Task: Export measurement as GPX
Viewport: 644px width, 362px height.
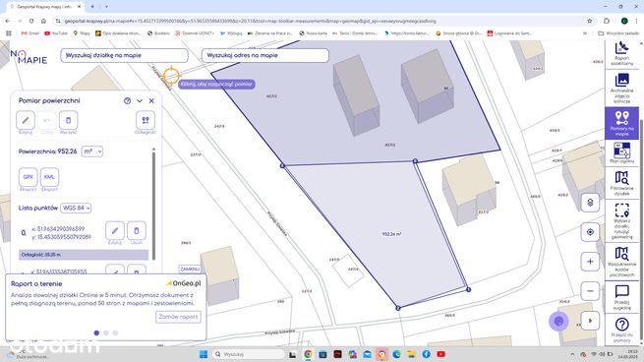Action: click(28, 177)
